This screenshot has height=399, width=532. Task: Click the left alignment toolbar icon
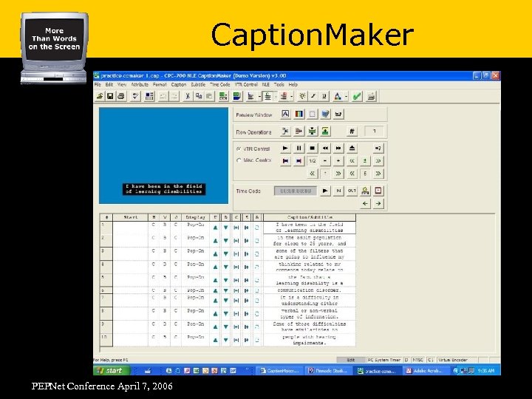pyautogui.click(x=251, y=96)
